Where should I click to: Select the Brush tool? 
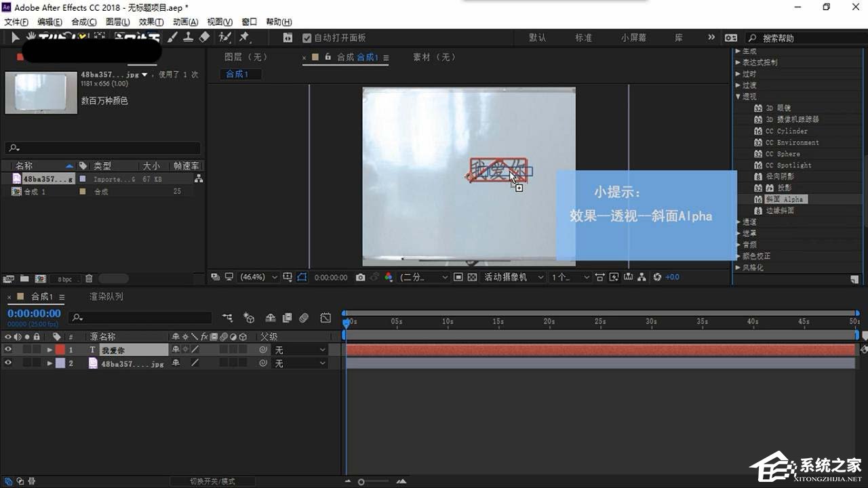point(173,38)
